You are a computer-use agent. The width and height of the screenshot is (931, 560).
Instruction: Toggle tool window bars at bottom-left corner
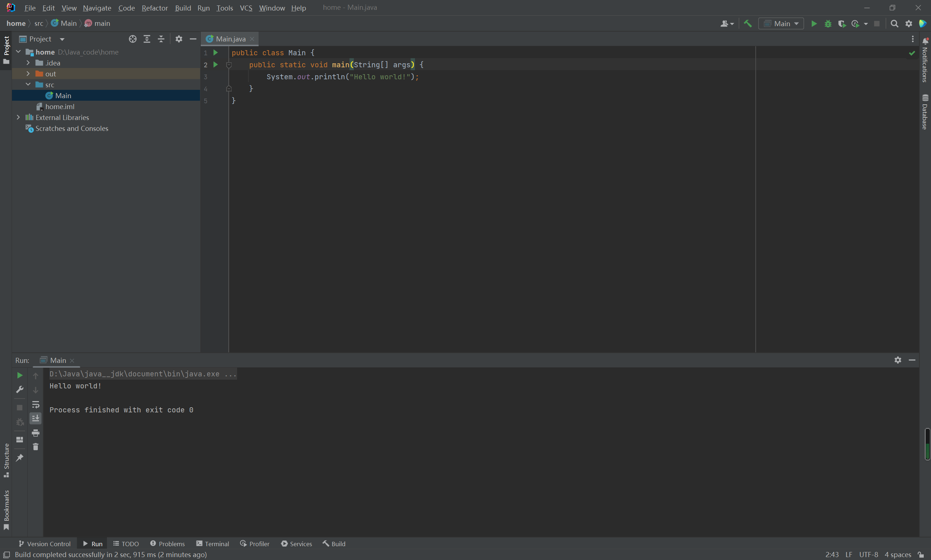coord(7,554)
